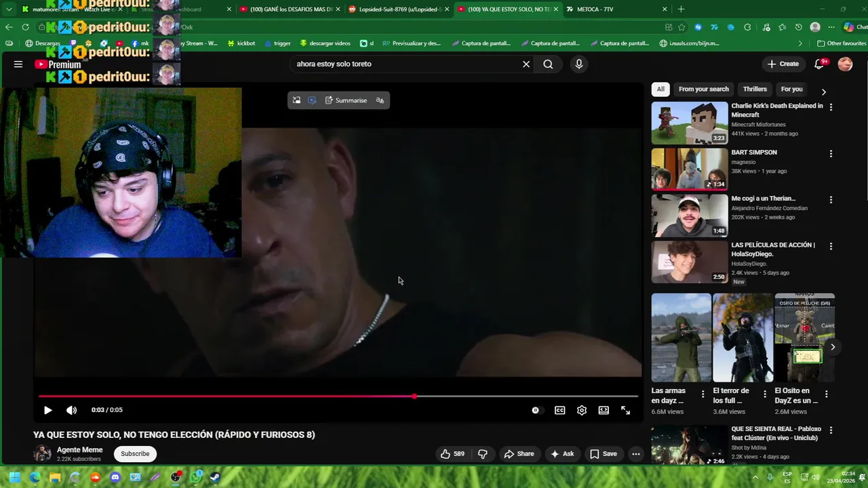
Task: Open the 'kickbot' bookmark
Action: [241, 43]
